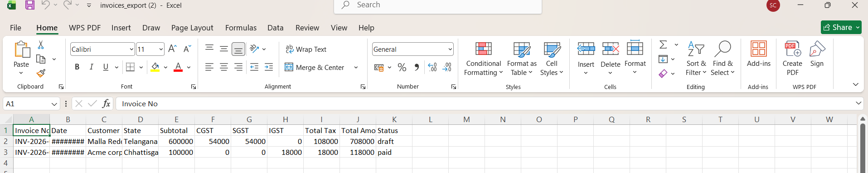Apply the Borders icon
Viewport: 868px width, 173px height.
(x=130, y=67)
